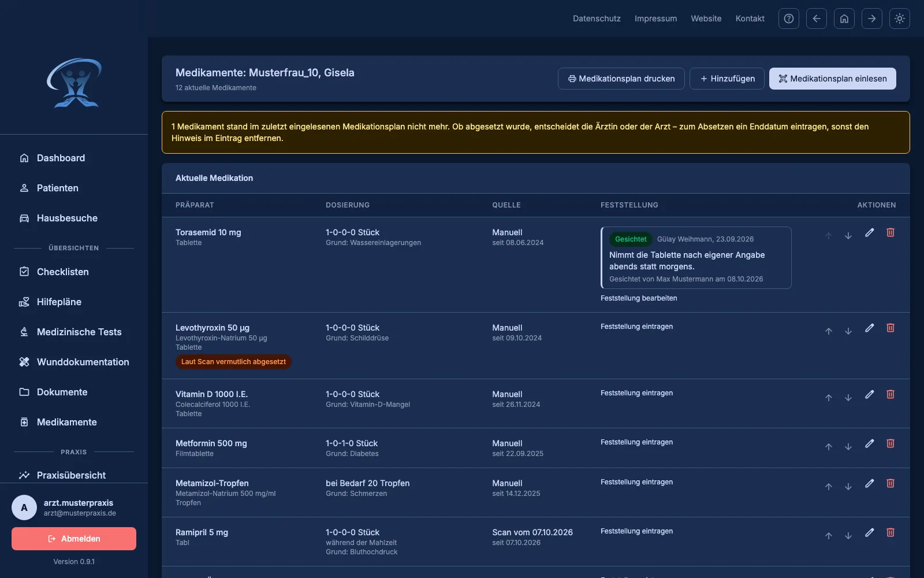Edit Torasemid 10 mg with pencil icon
The image size is (924, 578).
coord(869,232)
